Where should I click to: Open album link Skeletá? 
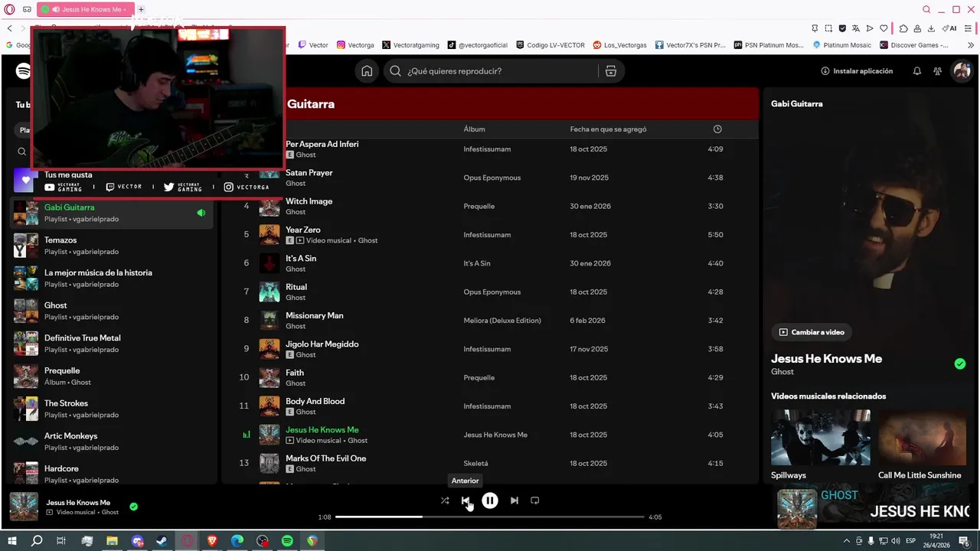click(475, 464)
